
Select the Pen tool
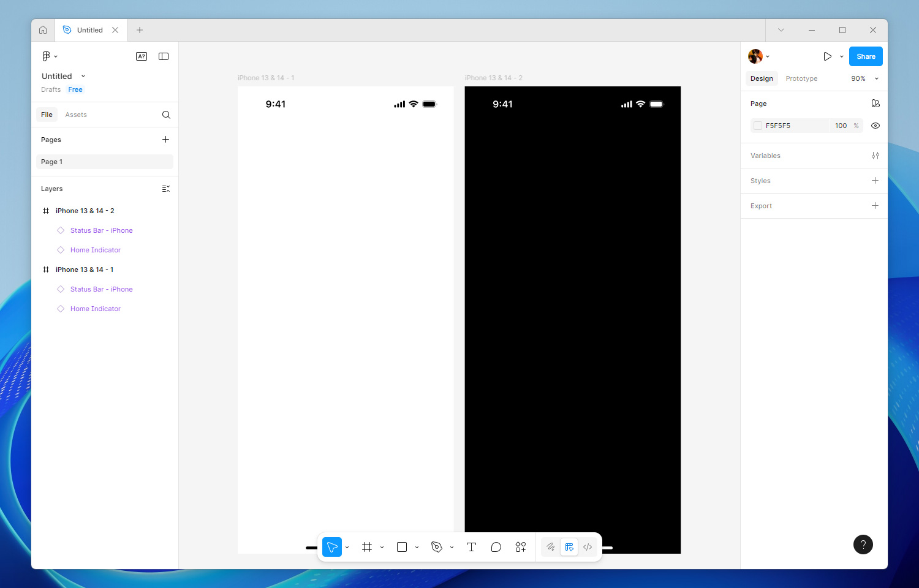[x=437, y=547]
